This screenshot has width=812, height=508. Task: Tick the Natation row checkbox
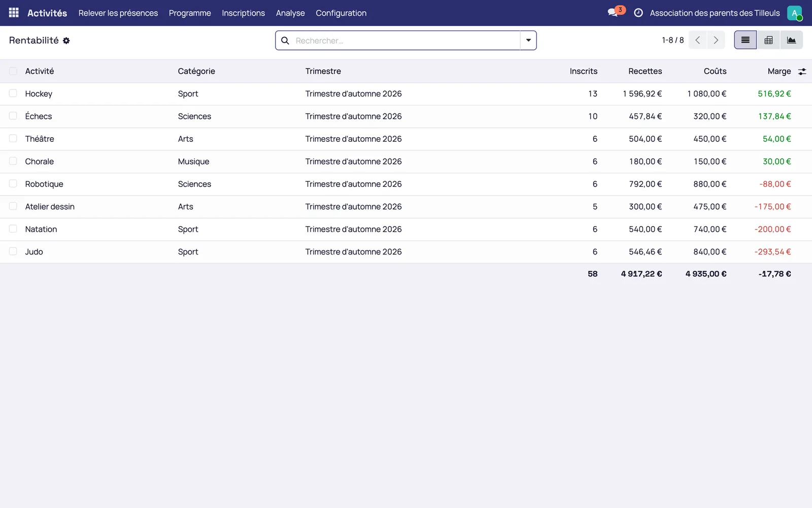[x=13, y=229]
